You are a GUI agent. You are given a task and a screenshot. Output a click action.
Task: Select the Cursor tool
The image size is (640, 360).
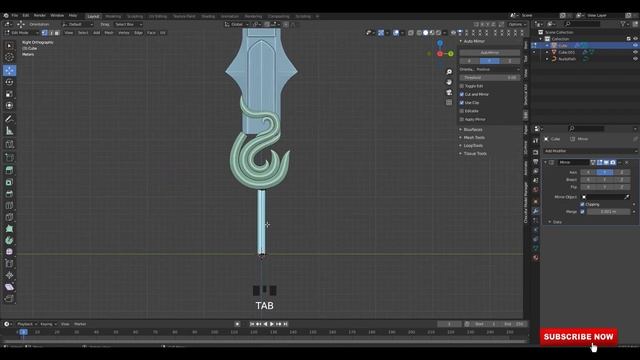tap(9, 58)
